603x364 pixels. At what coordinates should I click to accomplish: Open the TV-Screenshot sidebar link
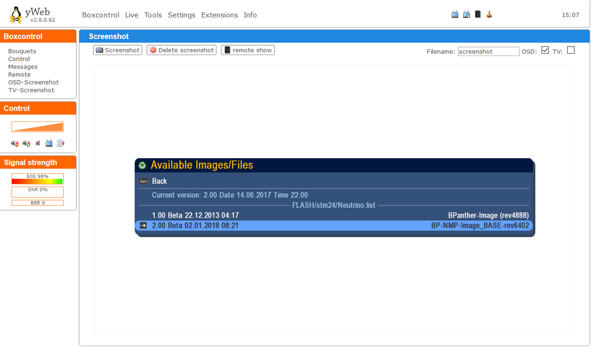click(31, 90)
